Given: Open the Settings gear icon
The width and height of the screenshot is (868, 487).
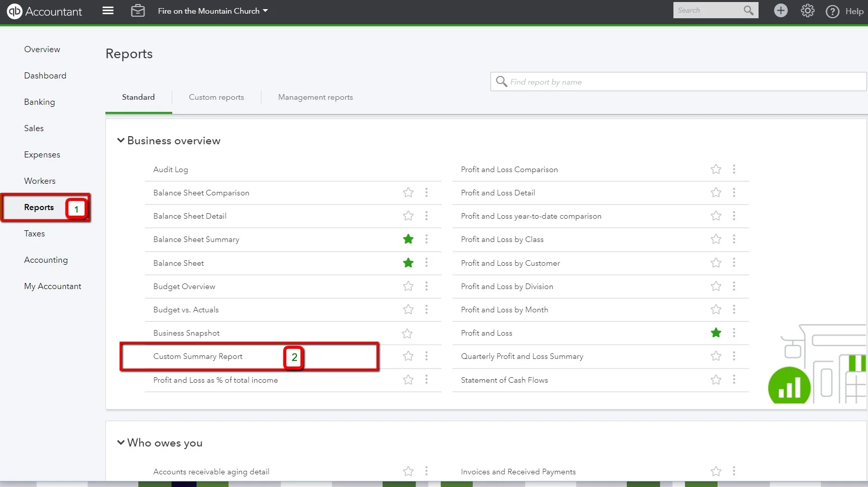Looking at the screenshot, I should tap(807, 11).
